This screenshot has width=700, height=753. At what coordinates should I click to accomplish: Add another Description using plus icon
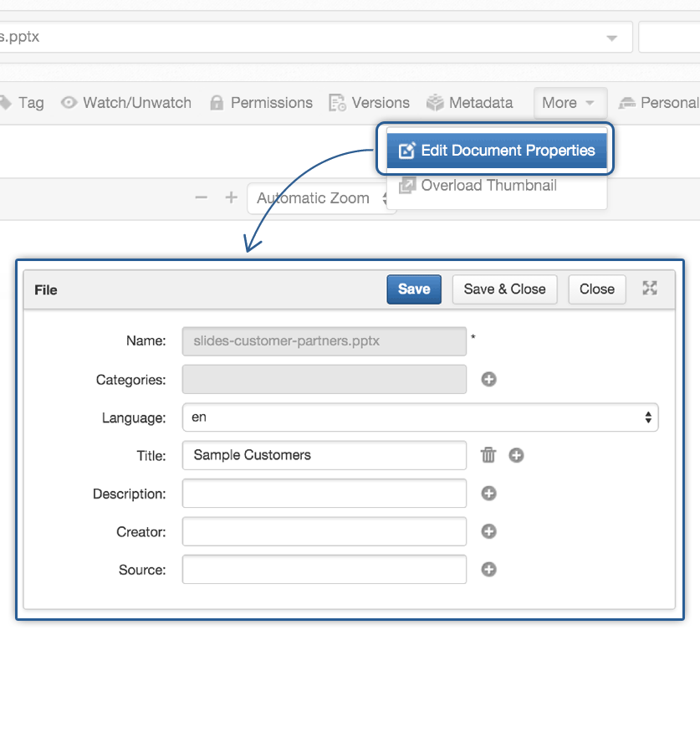tap(489, 494)
